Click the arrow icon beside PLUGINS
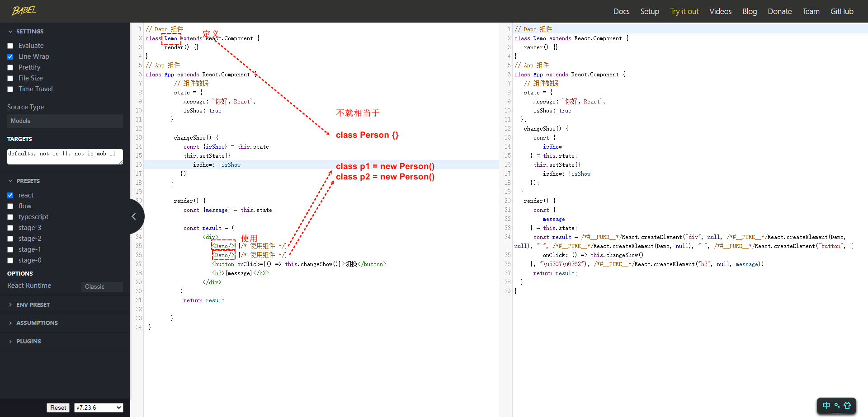Screen dimensions: 868x417 (10, 342)
